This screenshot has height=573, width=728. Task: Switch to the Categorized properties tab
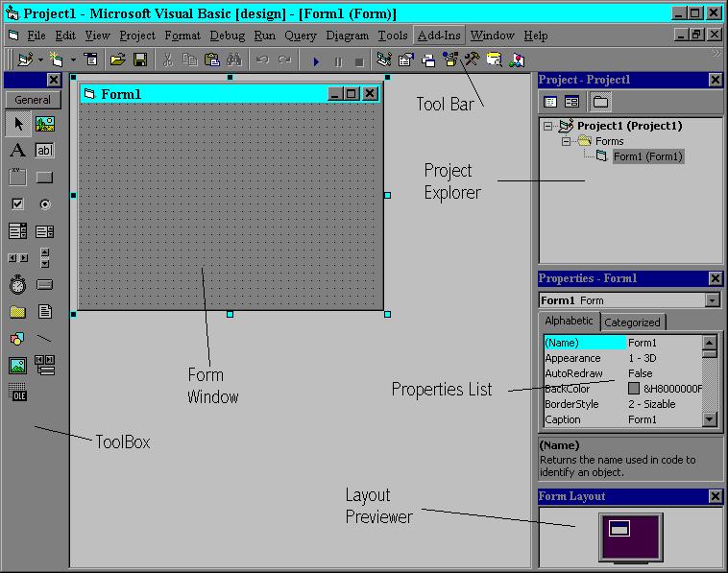632,322
